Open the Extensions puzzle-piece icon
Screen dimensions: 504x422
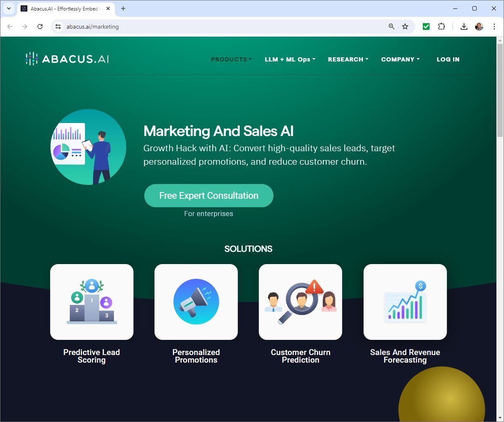(x=442, y=27)
